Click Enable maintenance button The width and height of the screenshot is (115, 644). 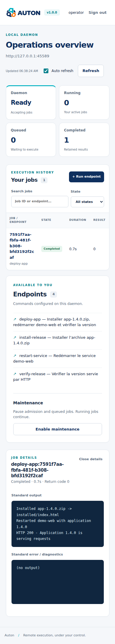tap(57, 429)
